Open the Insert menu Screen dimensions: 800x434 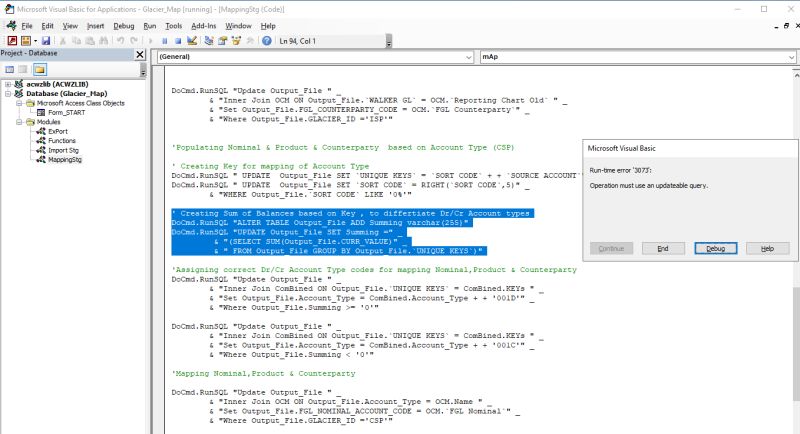tap(95, 26)
